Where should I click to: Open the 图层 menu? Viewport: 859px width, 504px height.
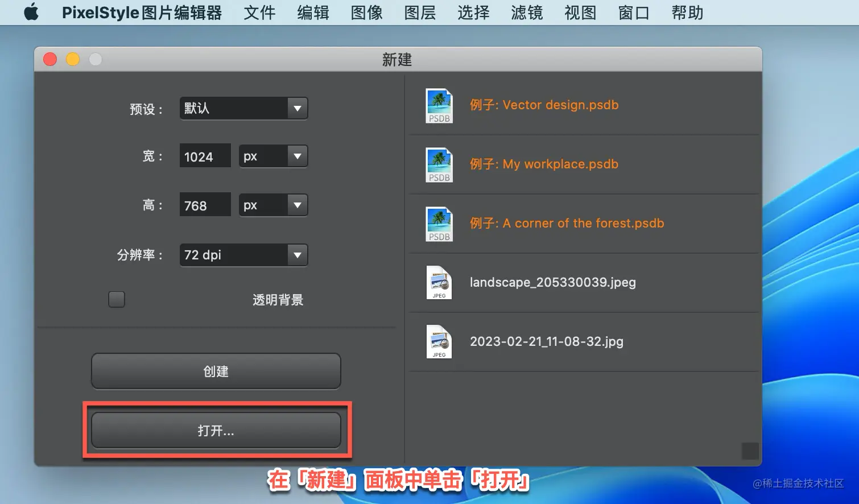pyautogui.click(x=420, y=13)
